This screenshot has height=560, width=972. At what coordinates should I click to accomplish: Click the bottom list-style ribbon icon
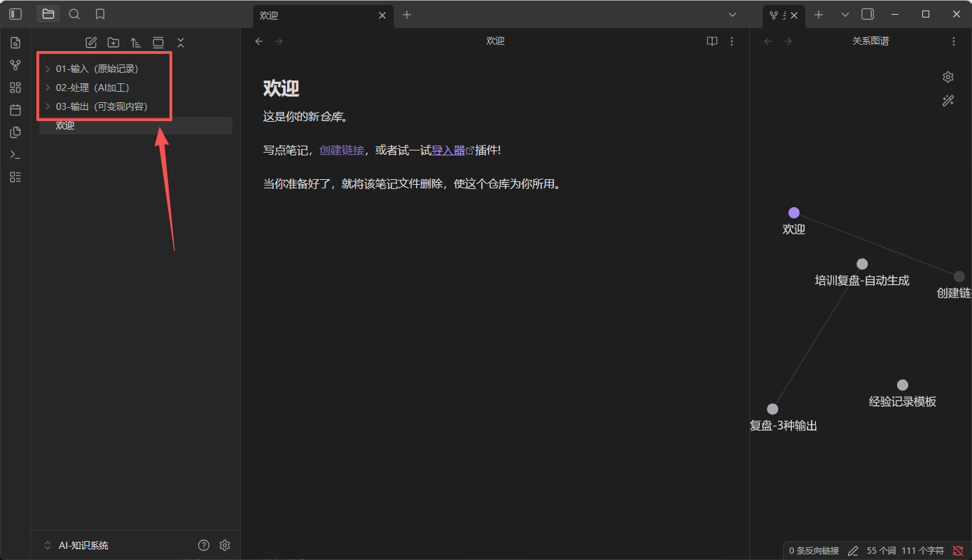tap(15, 177)
